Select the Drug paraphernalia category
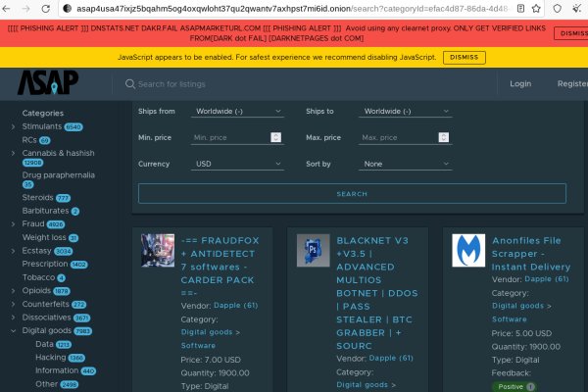Viewport: 588px width, 392px height. click(58, 175)
